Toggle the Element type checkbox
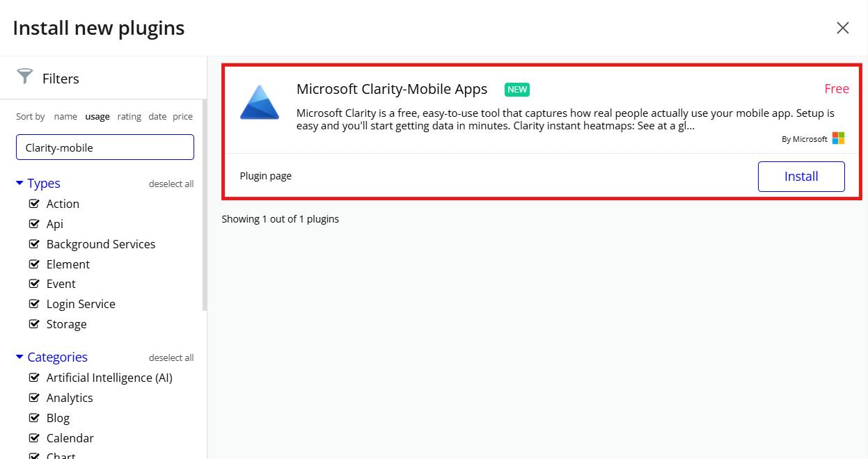 [x=35, y=264]
